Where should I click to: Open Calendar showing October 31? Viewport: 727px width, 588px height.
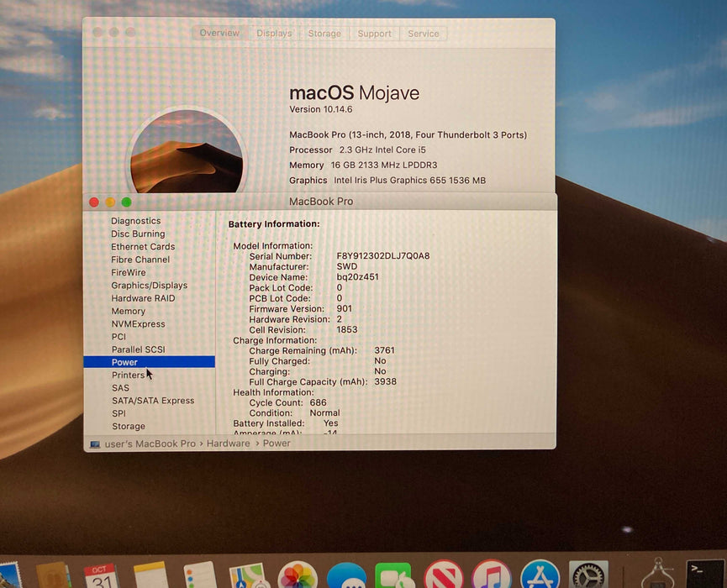coord(98,576)
